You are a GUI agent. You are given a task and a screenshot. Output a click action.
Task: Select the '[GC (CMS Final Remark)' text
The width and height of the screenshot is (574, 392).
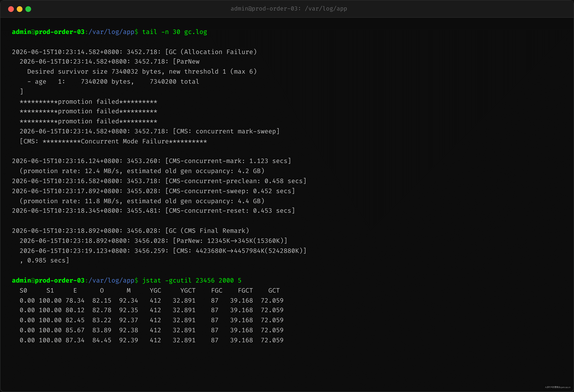pyautogui.click(x=207, y=231)
